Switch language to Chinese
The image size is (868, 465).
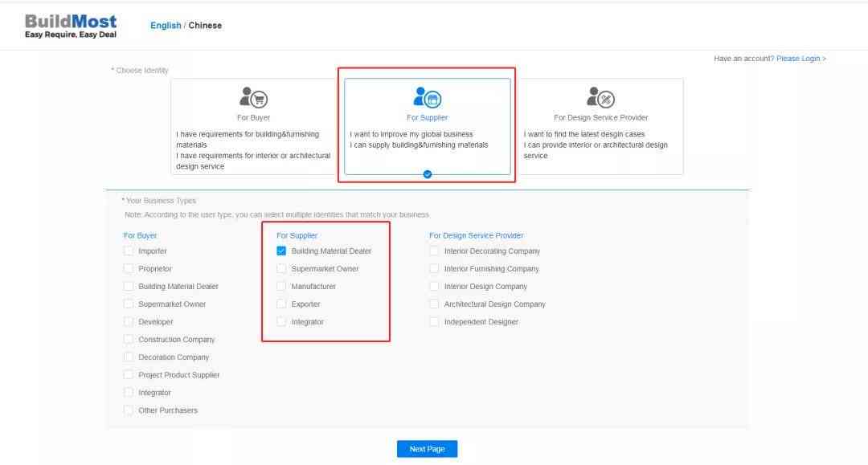205,26
